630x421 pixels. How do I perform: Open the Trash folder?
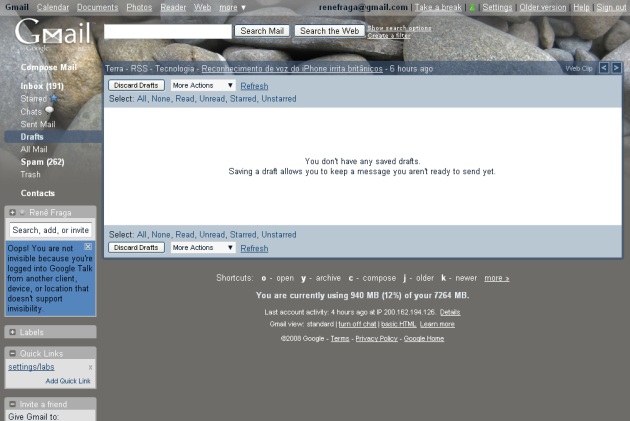(31, 174)
